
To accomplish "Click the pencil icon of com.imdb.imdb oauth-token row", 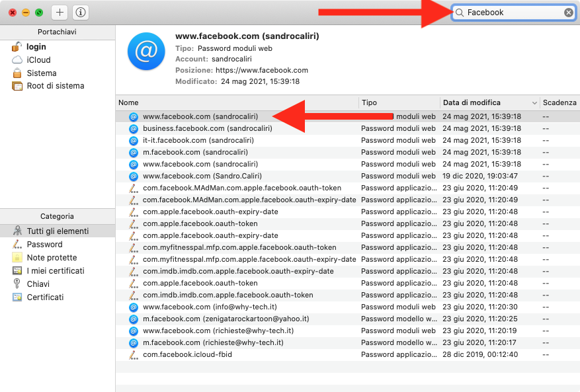I will [x=134, y=295].
